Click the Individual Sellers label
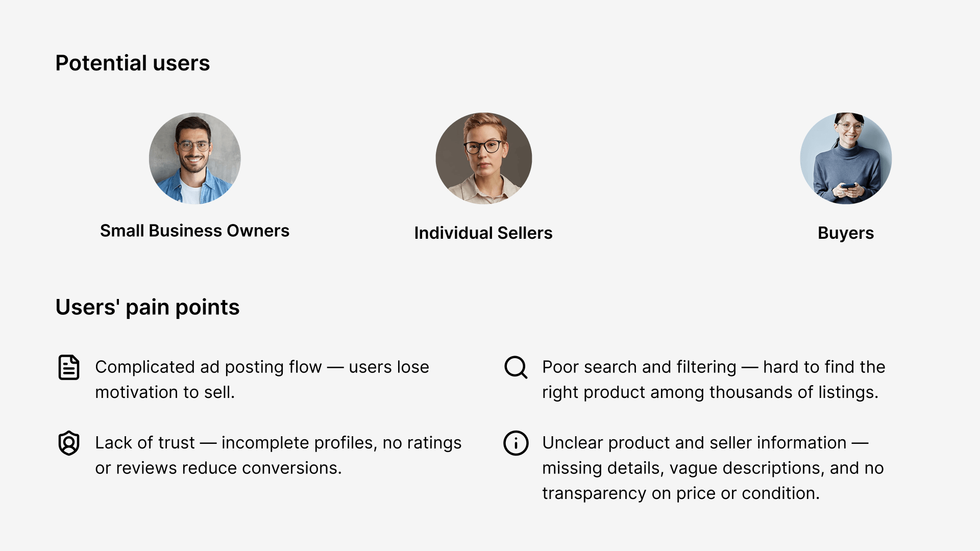Viewport: 980px width, 551px height. [483, 233]
